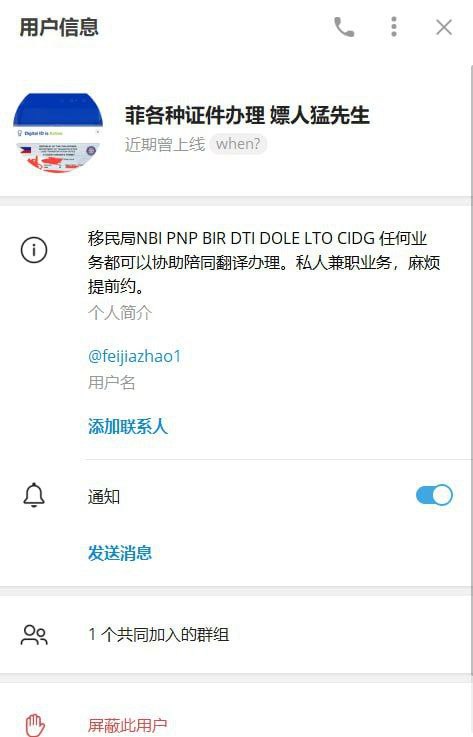
Task: Click the info circle icon beside bio
Action: click(x=34, y=250)
